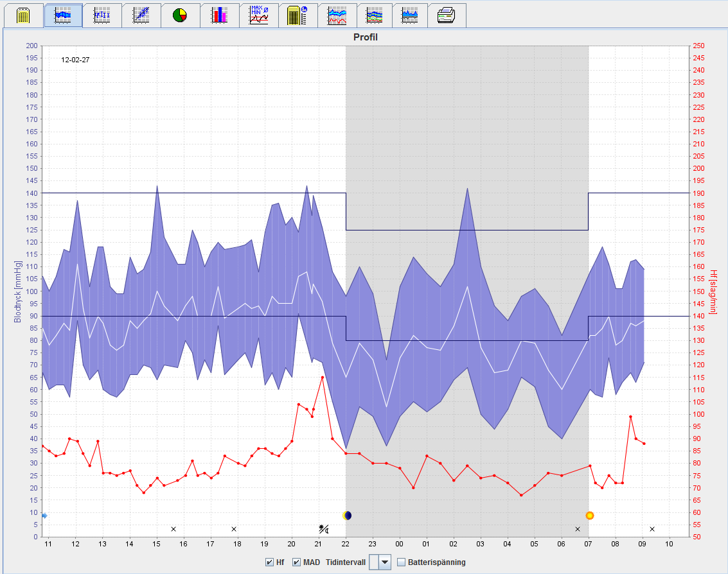Click the x marker between hours 15 and 16
Image resolution: width=728 pixels, height=574 pixels.
pos(173,529)
